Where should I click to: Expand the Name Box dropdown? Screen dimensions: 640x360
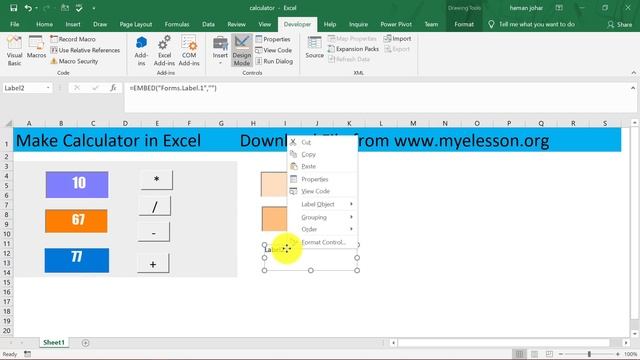tap(48, 88)
